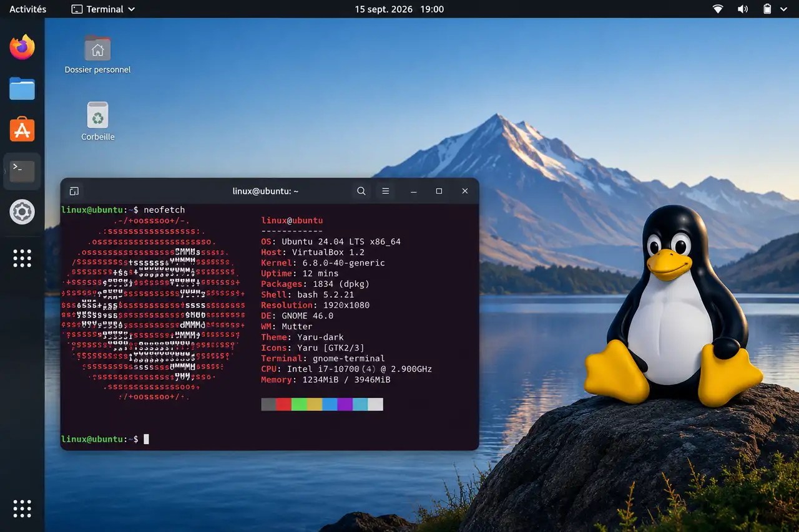This screenshot has height=532, width=799.
Task: Click the typed neofetch command
Action: pyautogui.click(x=164, y=210)
